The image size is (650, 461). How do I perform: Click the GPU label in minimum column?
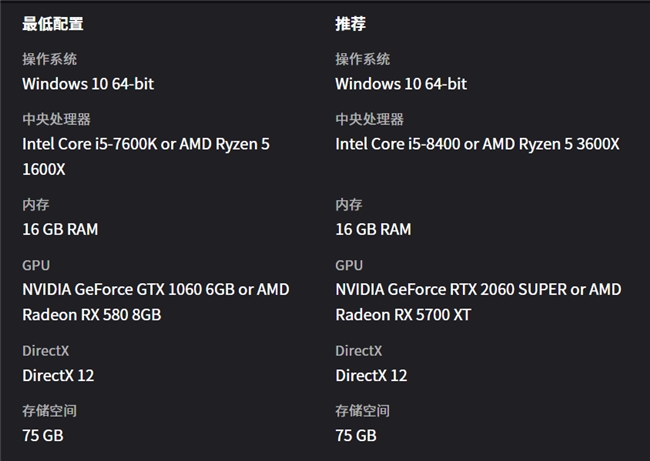point(36,265)
